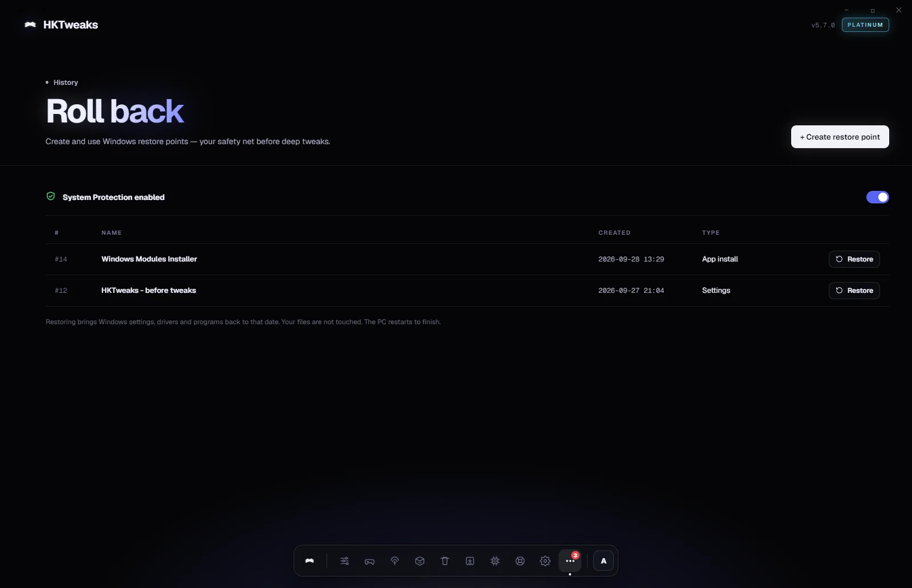Image resolution: width=912 pixels, height=588 pixels.
Task: Click the #14 row number
Action: tap(61, 259)
